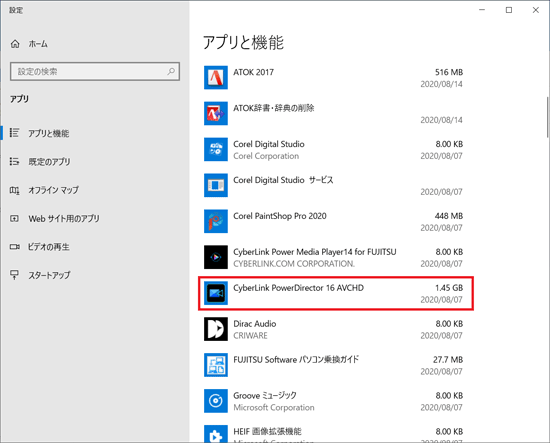Screen dimensions: 550x443
Task: Click the 2020/08/14 date for ATOK 2017
Action: click(442, 84)
